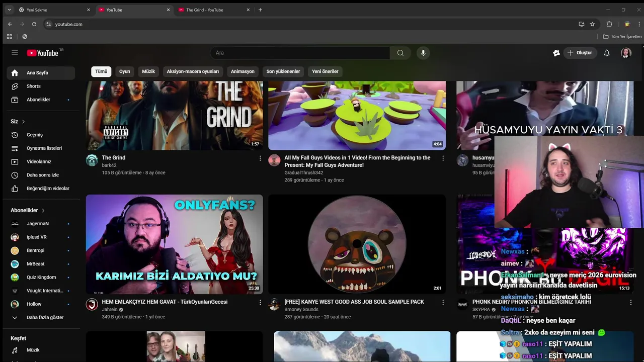Click bark42 channel avatar
Viewport: 644px width, 362px height.
[92, 160]
